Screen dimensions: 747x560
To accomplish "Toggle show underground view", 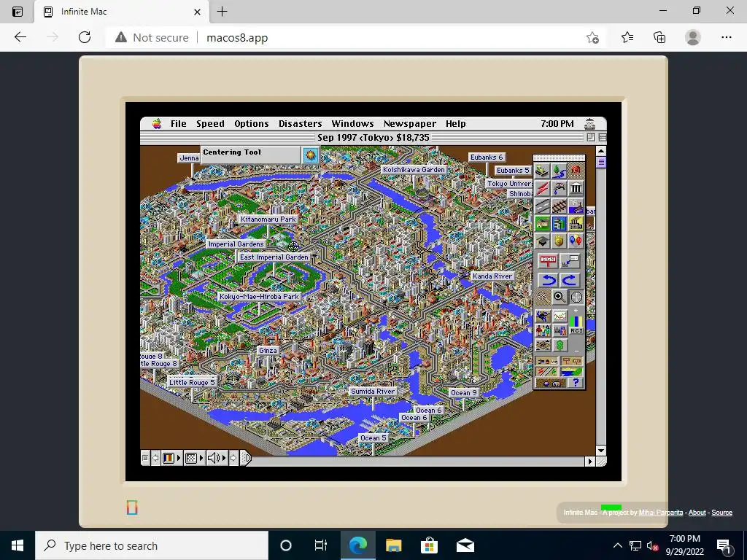I will coord(551,382).
